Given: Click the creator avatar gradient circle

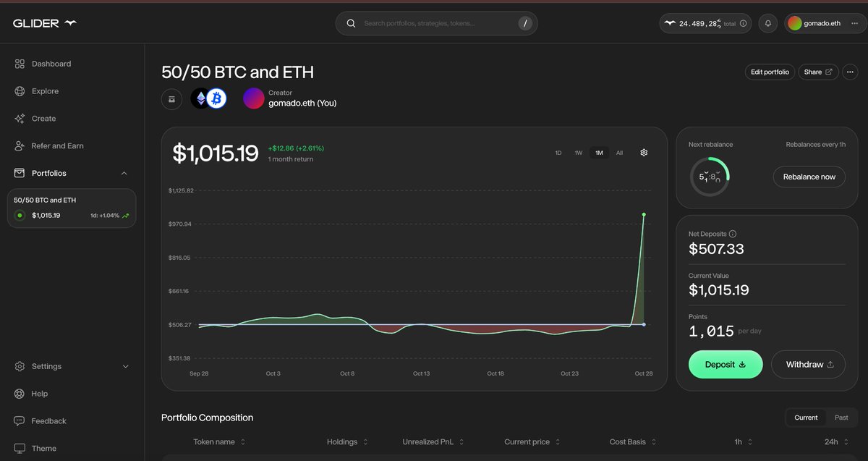Looking at the screenshot, I should [253, 98].
